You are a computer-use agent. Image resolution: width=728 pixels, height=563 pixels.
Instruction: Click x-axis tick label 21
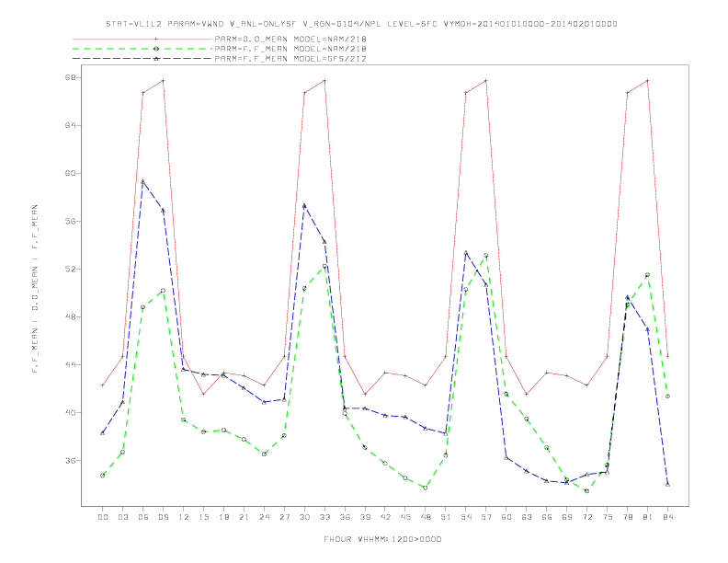pyautogui.click(x=244, y=517)
